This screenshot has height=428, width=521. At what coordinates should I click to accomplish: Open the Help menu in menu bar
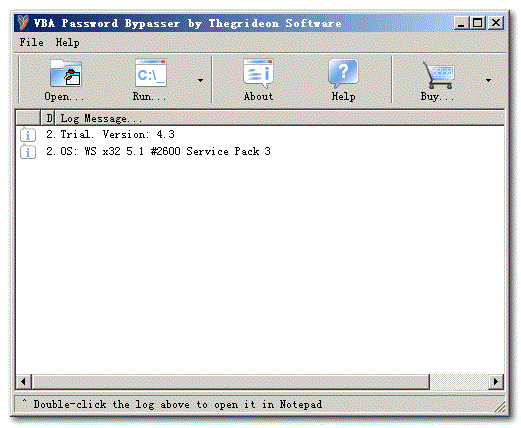point(67,43)
